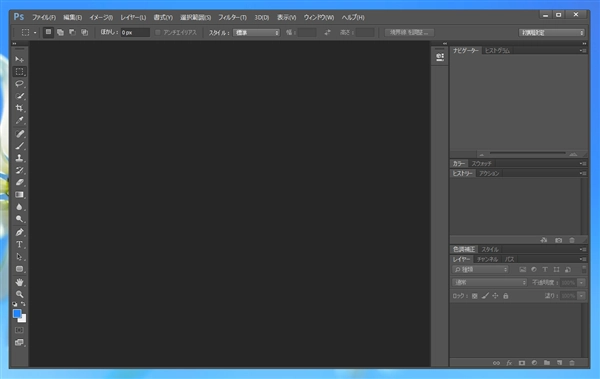
Task: Switch to the Channels tab
Action: point(487,259)
